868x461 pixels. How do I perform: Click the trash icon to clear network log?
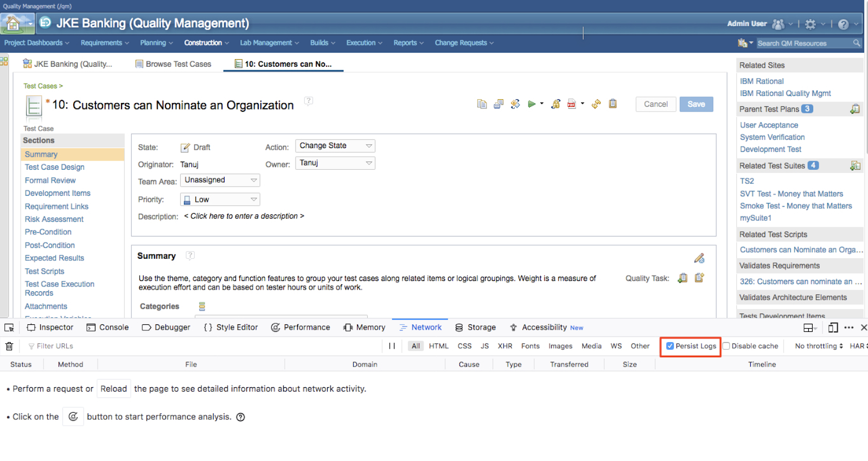tap(9, 346)
